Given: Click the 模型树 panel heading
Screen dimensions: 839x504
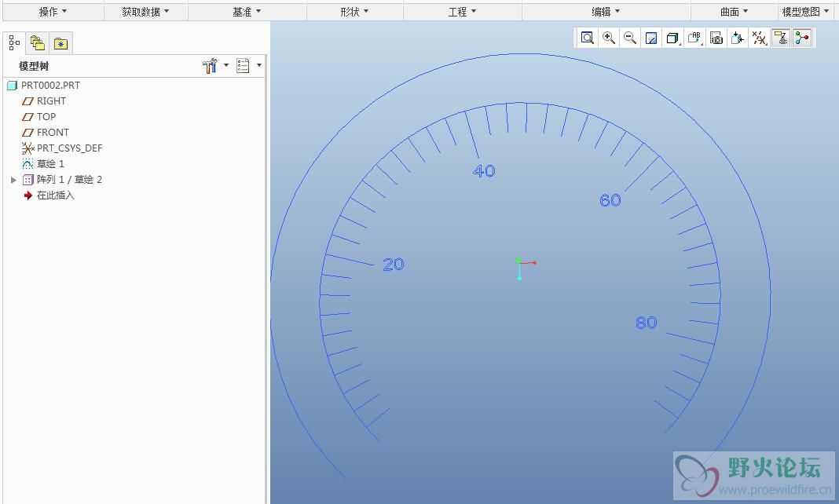Looking at the screenshot, I should [34, 66].
